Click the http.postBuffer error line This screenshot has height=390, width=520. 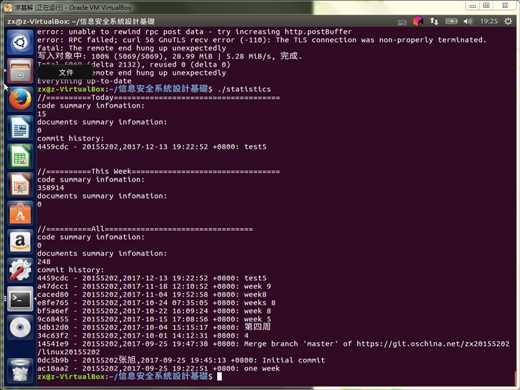(x=195, y=32)
